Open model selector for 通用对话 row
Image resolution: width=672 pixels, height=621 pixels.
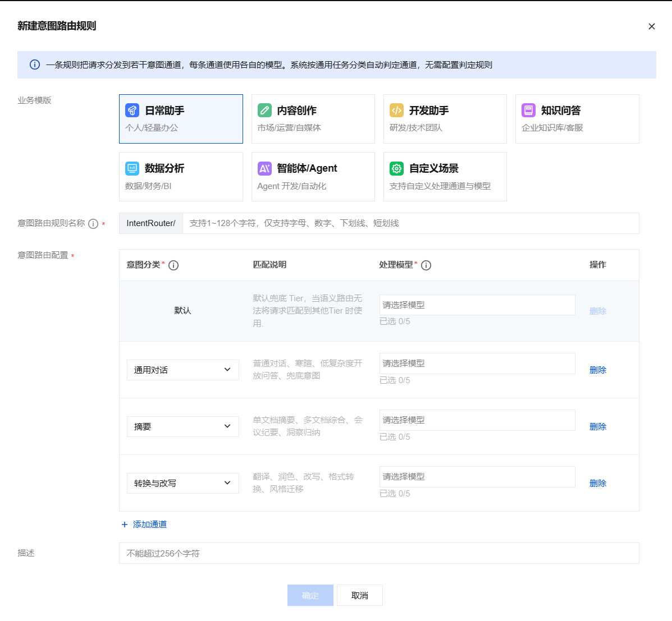tap(477, 364)
